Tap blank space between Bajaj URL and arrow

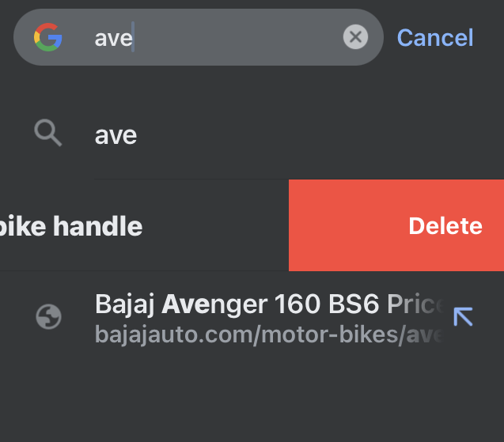445,334
